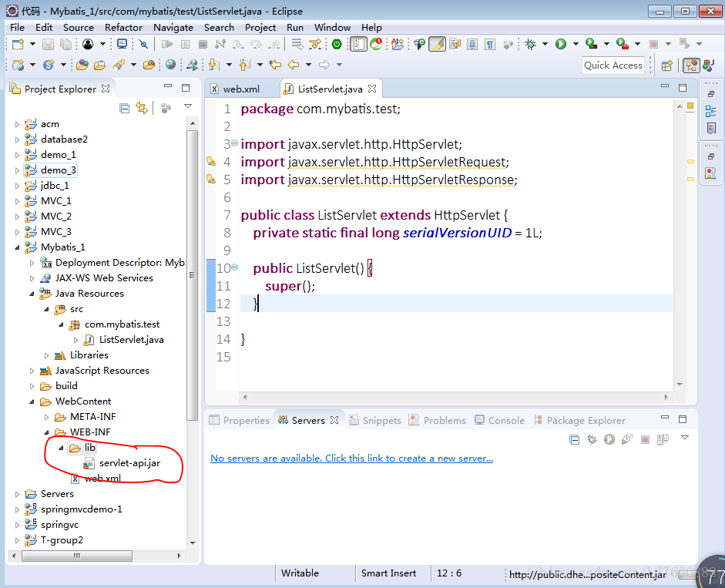Click the create a new server link
This screenshot has width=725, height=588.
coord(351,458)
